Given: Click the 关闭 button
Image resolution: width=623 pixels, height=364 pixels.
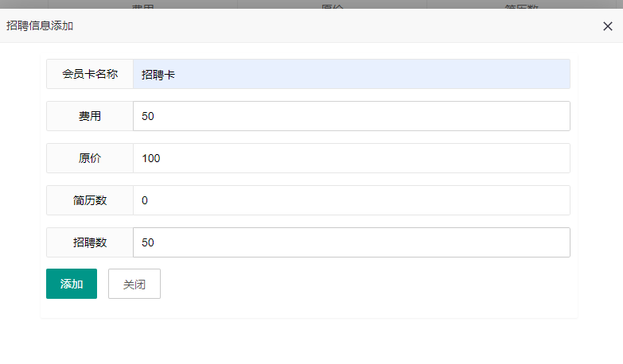Looking at the screenshot, I should tap(134, 284).
